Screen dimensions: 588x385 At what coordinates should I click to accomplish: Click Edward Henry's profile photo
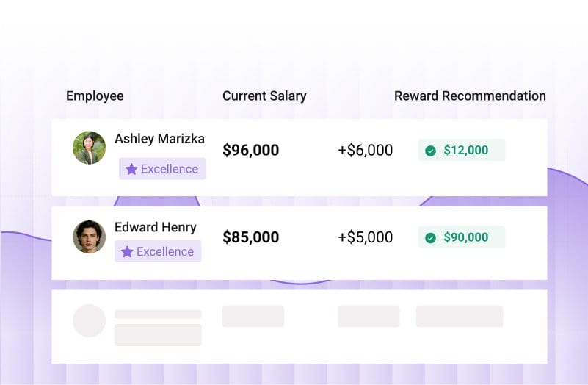(x=89, y=237)
